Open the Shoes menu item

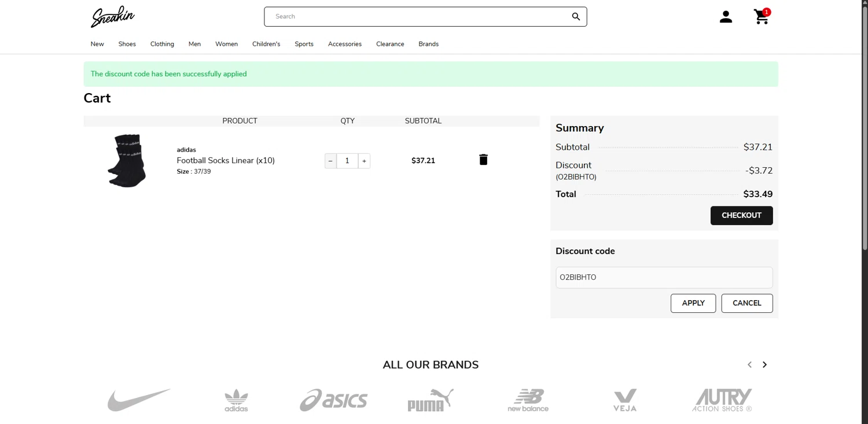click(x=127, y=44)
